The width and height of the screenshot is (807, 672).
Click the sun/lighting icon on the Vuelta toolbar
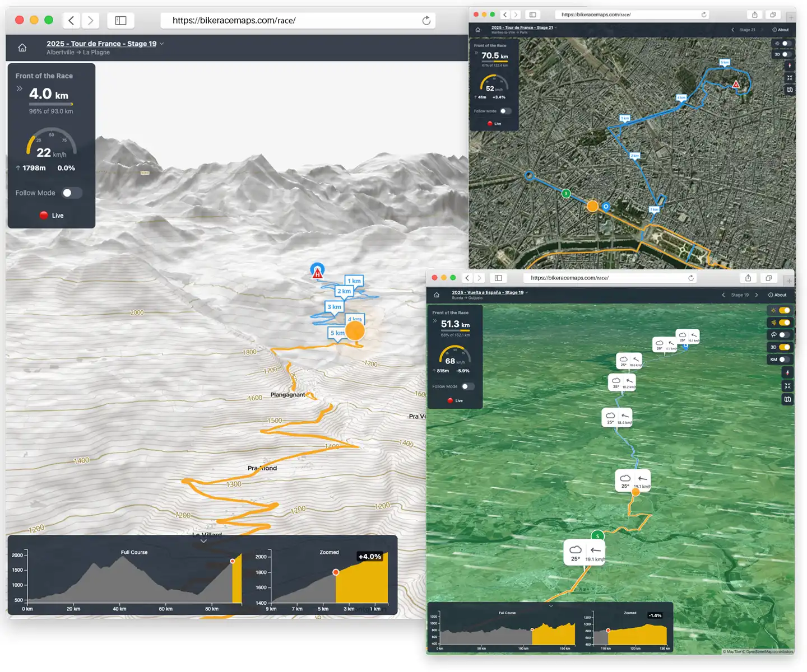tap(773, 310)
